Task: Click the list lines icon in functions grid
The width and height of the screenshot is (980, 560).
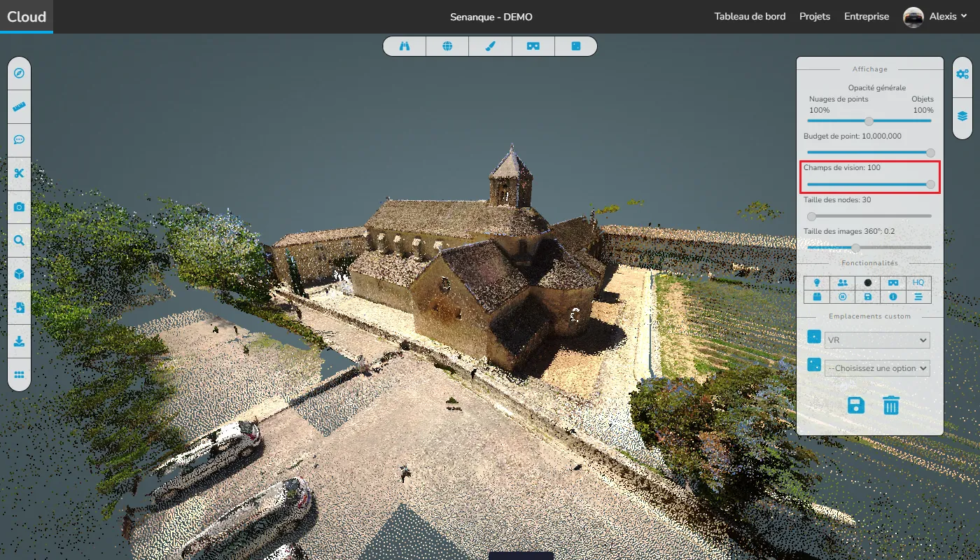Action: pyautogui.click(x=918, y=297)
